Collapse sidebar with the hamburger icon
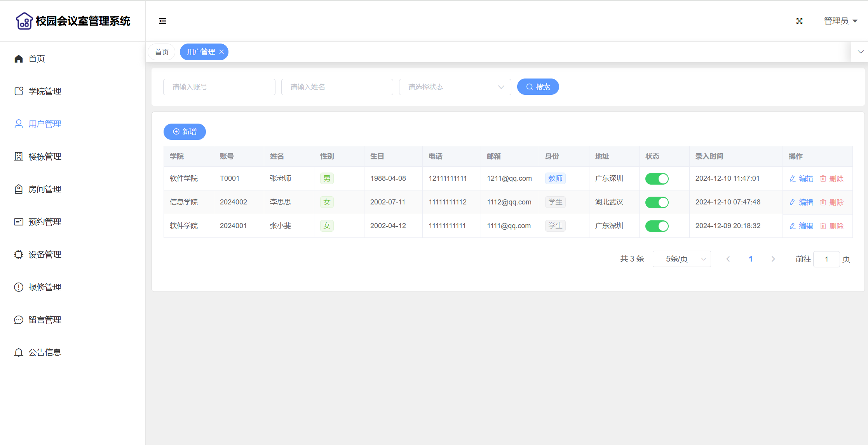 [162, 21]
